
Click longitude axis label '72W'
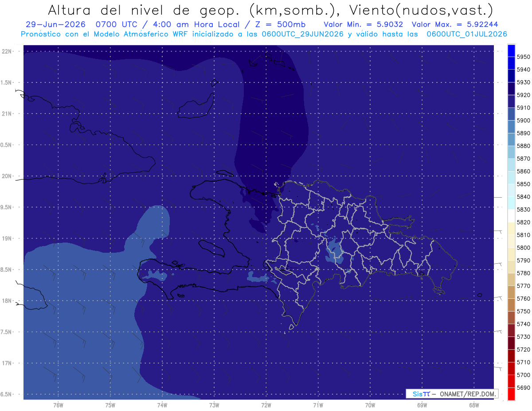[266, 405]
